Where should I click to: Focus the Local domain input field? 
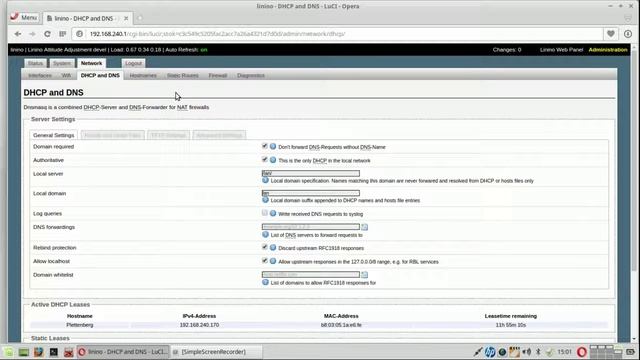[311, 193]
